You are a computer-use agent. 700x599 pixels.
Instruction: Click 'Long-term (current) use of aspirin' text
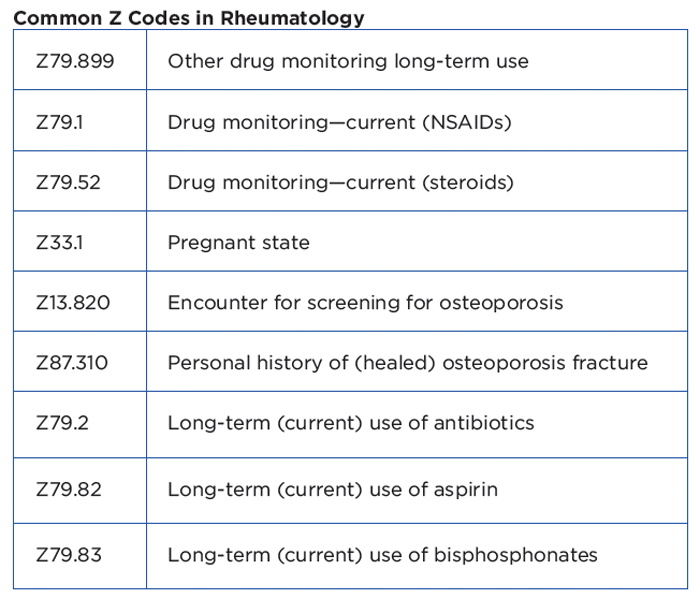[x=332, y=489]
